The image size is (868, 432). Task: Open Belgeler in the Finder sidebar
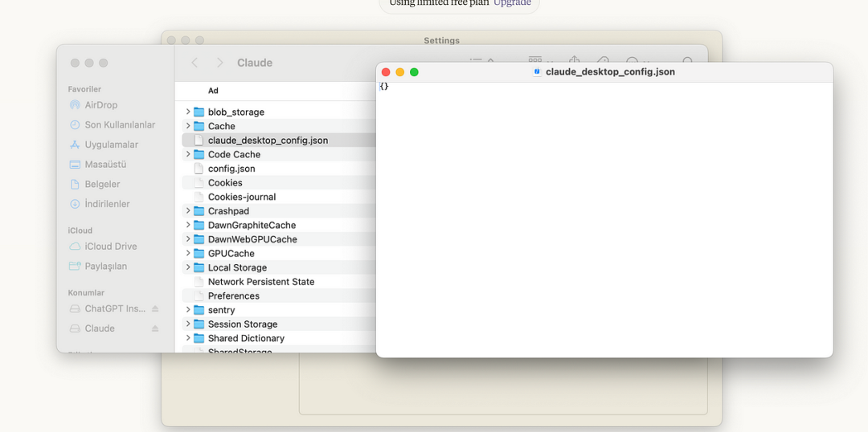tap(95, 184)
